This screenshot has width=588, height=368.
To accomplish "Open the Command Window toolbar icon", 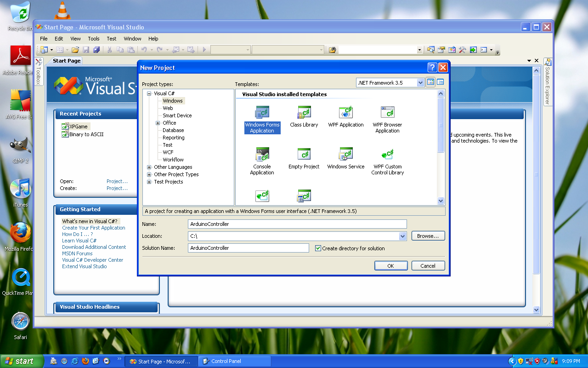I will pos(484,50).
